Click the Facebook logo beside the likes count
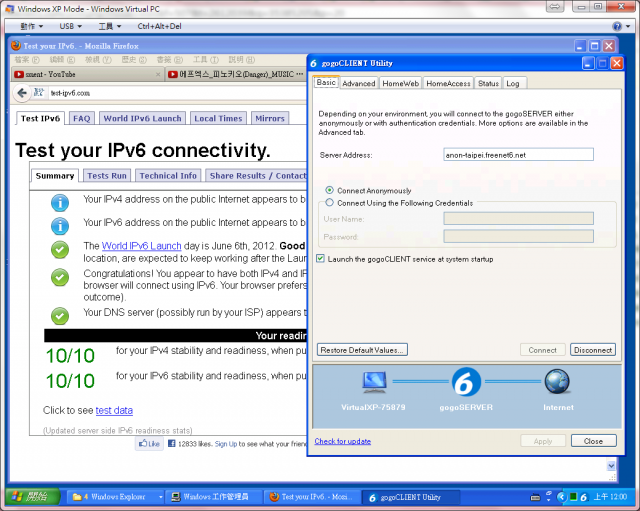Image resolution: width=640 pixels, height=511 pixels. click(x=172, y=443)
